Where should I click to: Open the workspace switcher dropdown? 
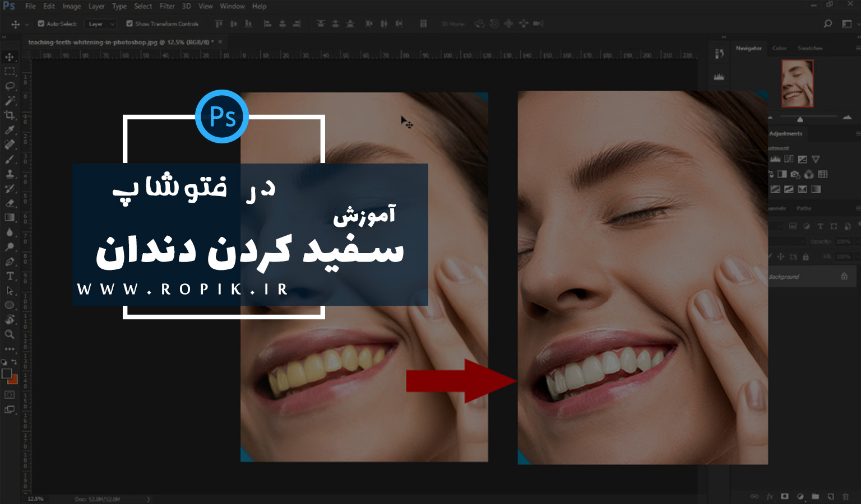[847, 24]
